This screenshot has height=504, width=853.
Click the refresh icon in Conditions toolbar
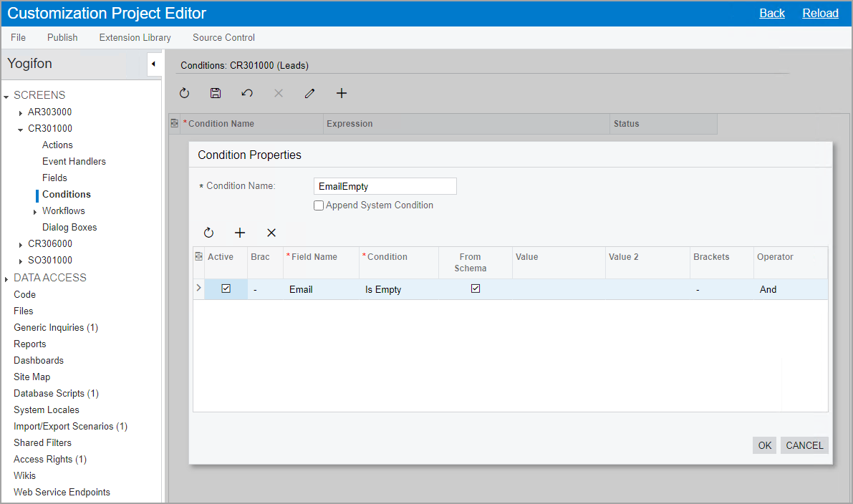184,93
